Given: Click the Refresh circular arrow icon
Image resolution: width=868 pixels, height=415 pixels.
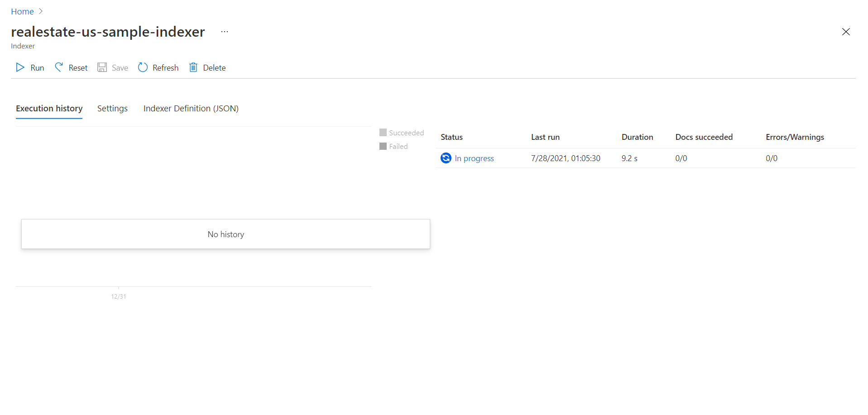Looking at the screenshot, I should point(143,67).
